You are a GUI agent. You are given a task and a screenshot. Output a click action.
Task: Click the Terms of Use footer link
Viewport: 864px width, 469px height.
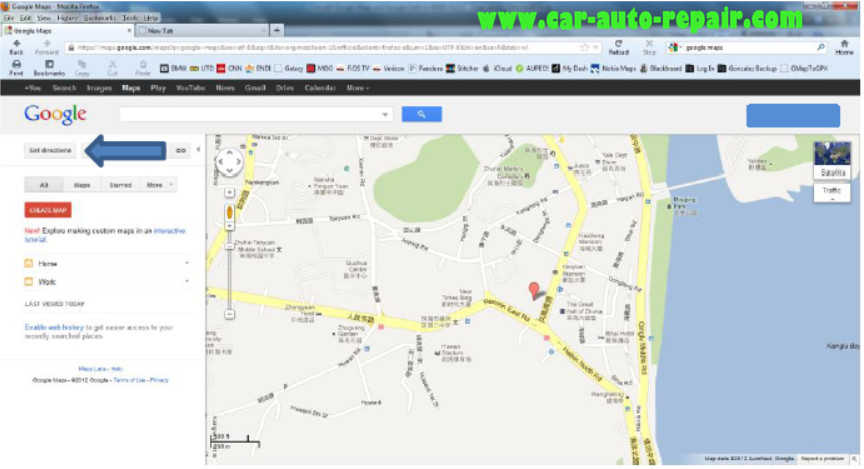[129, 380]
